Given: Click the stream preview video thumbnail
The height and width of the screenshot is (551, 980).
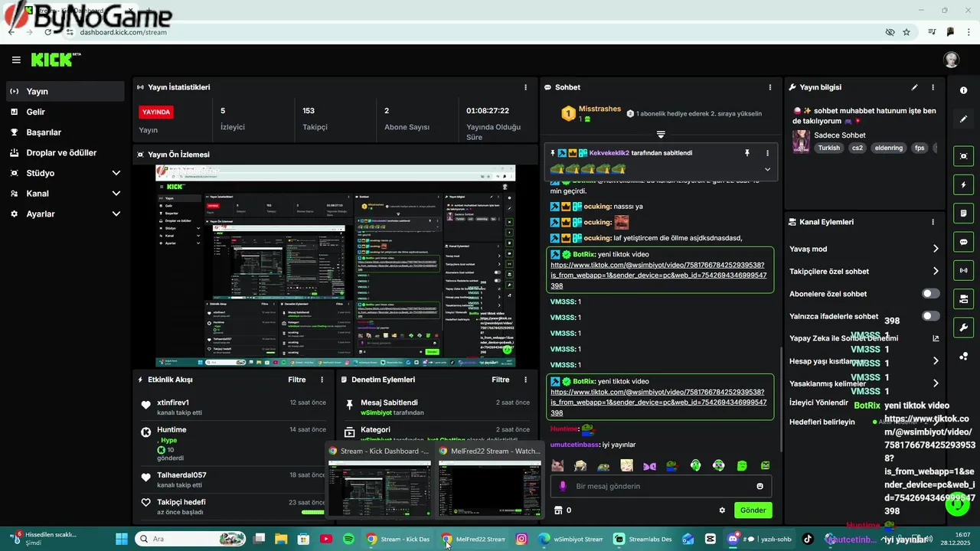Looking at the screenshot, I should coord(335,266).
